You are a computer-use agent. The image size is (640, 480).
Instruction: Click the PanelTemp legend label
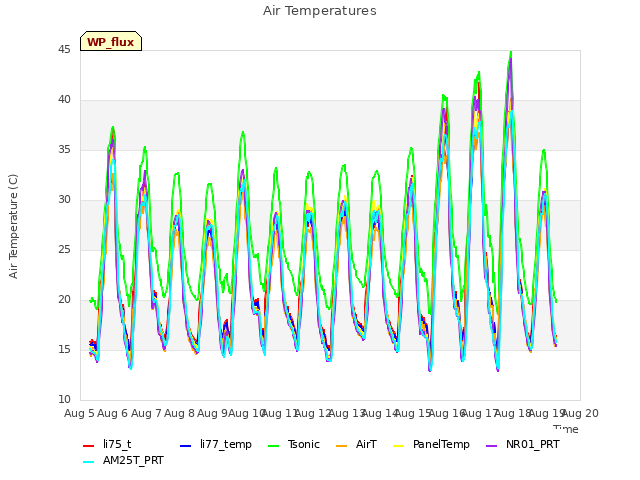click(x=441, y=444)
